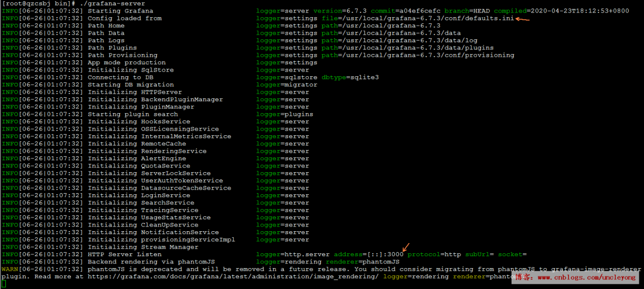Select the address=[::]:3000 value
The width and height of the screenshot is (644, 289).
pyautogui.click(x=369, y=254)
